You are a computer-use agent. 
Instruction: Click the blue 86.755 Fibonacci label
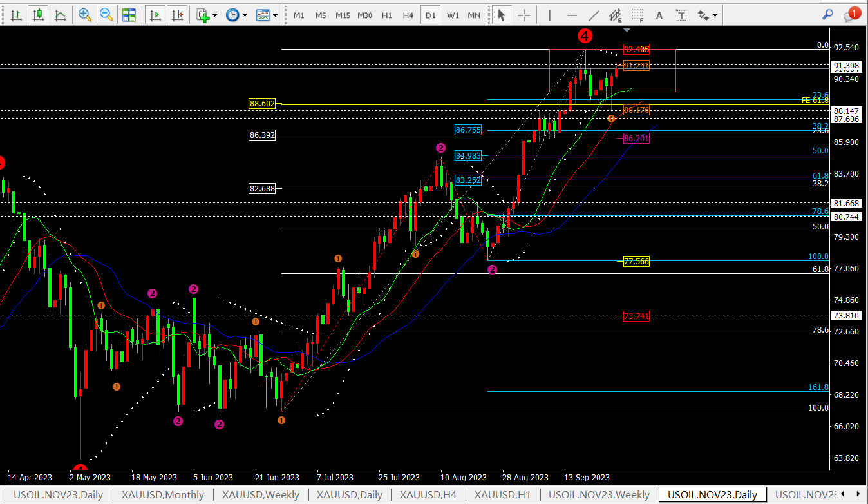[468, 130]
